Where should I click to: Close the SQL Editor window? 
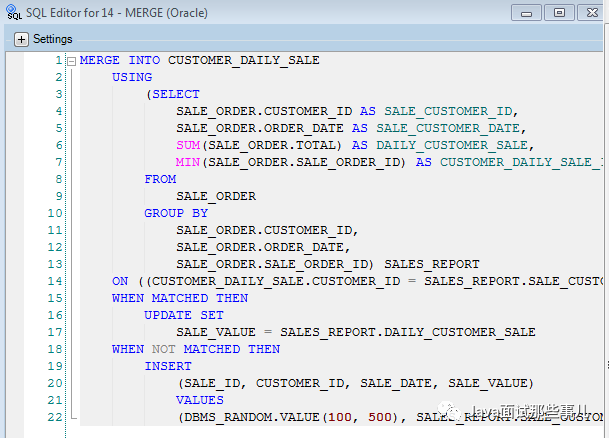[592, 13]
